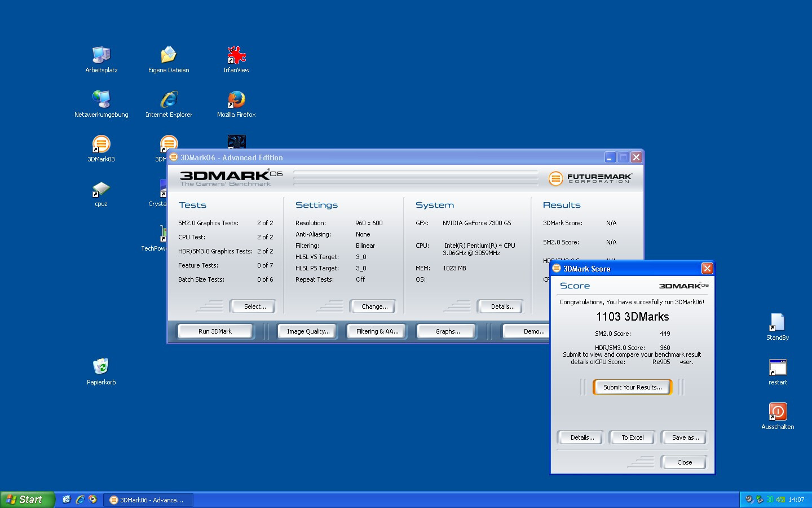Open Image Quality... tool
The height and width of the screenshot is (508, 812).
pos(308,331)
